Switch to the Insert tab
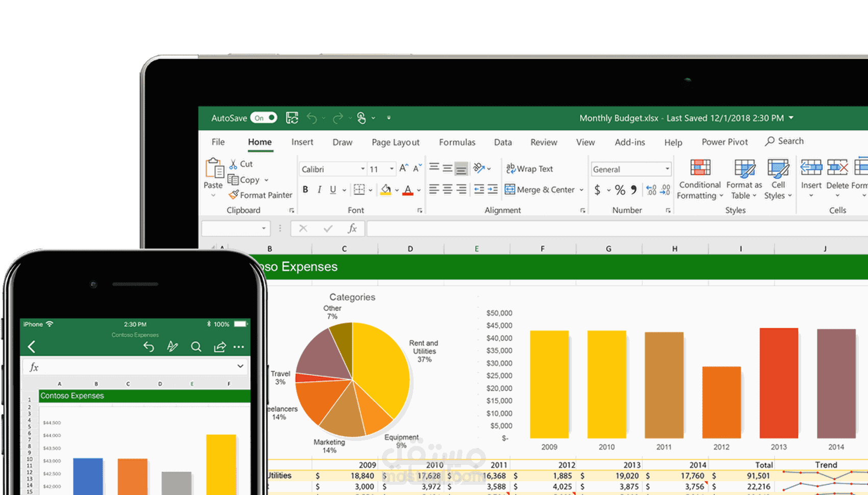 tap(302, 142)
